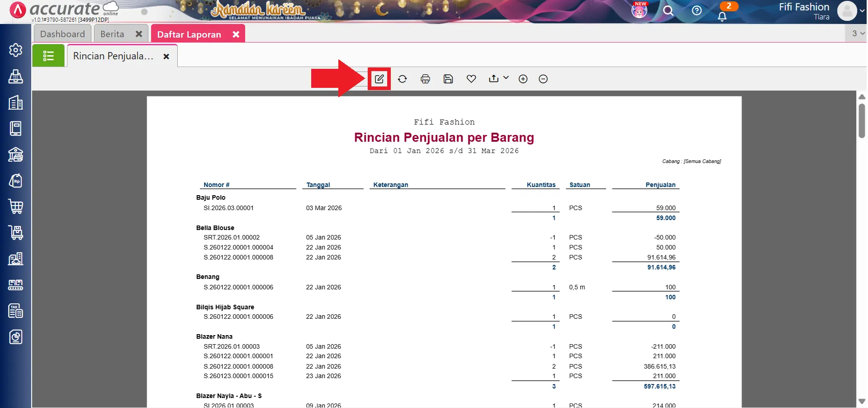Open the export options chevron dropdown
868x408 pixels.
[x=505, y=78]
